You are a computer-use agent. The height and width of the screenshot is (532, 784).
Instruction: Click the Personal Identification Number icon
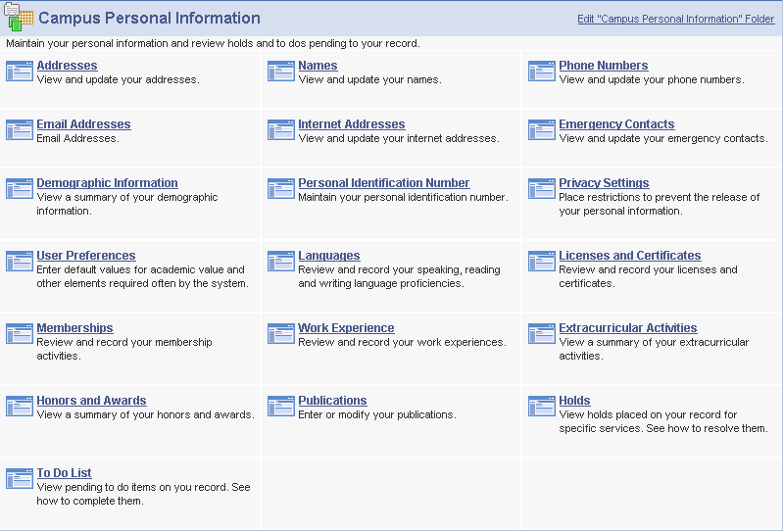click(x=281, y=188)
